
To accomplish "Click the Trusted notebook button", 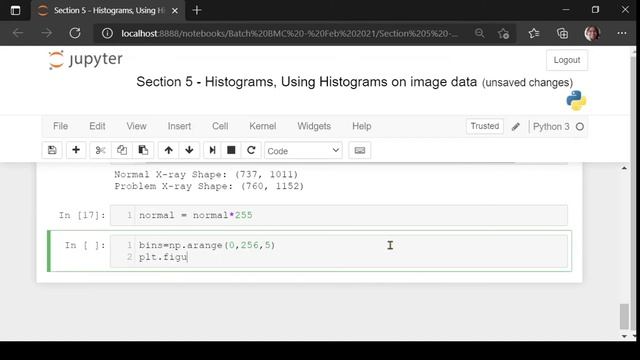I will click(x=484, y=126).
